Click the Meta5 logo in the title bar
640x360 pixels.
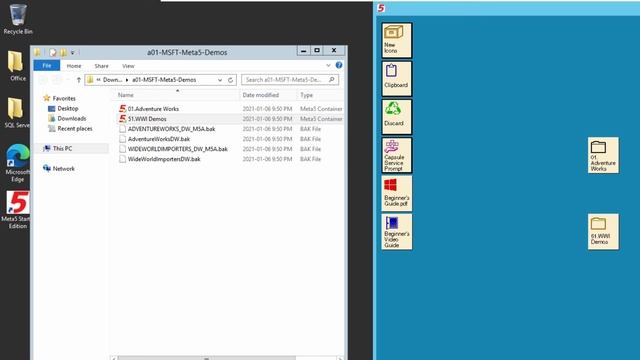pos(381,8)
